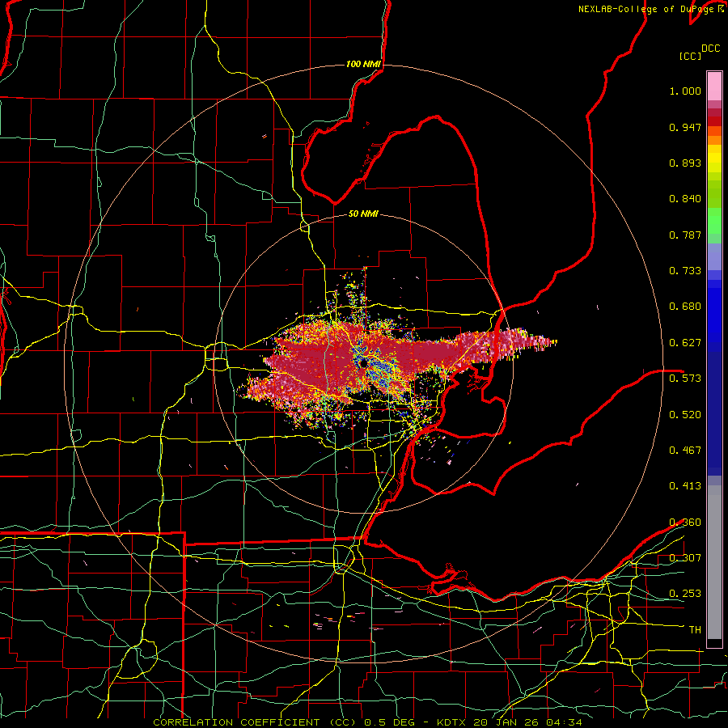This screenshot has height=728, width=728.
Task: Select the 0.787 scale value
Action: coord(685,235)
